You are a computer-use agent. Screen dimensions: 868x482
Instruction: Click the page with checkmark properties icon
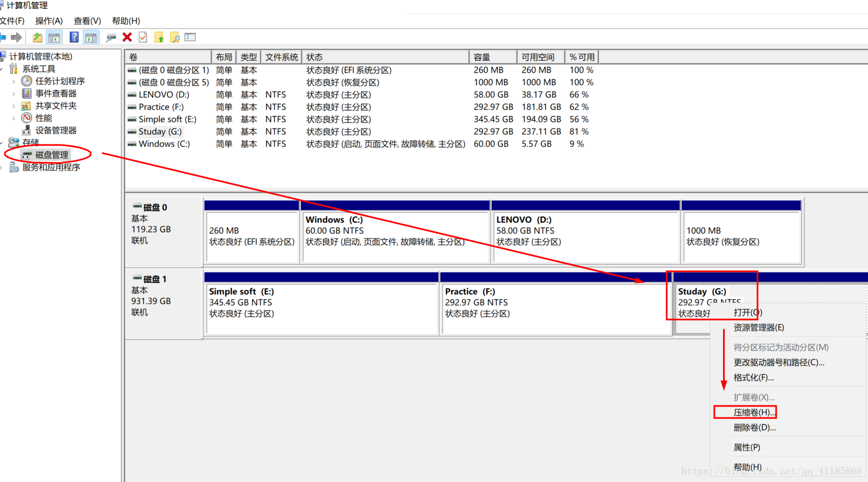pos(143,37)
